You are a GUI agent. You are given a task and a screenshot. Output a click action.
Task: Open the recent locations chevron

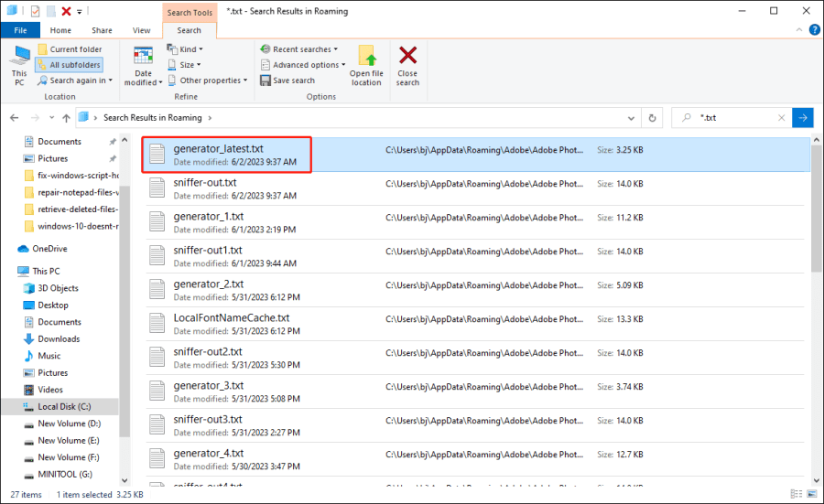[51, 118]
